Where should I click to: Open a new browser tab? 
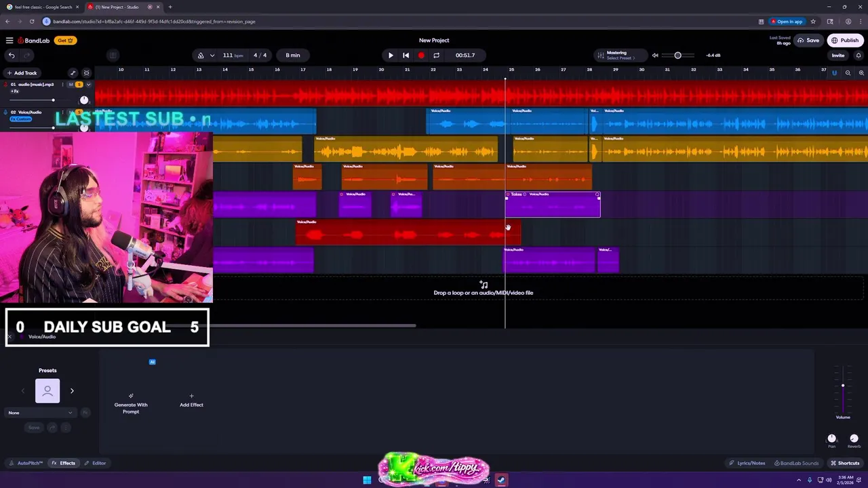[x=170, y=7]
